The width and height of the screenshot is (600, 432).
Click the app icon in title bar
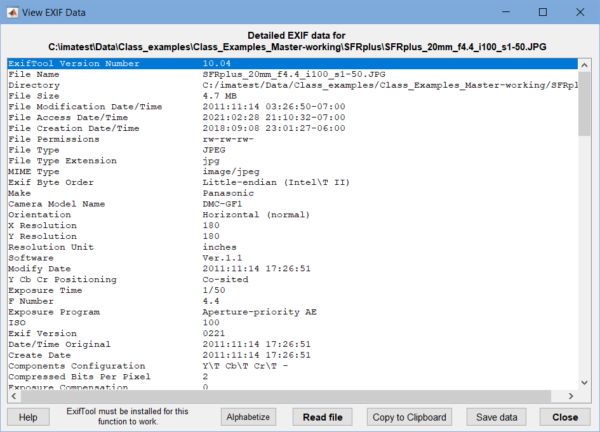[x=14, y=12]
